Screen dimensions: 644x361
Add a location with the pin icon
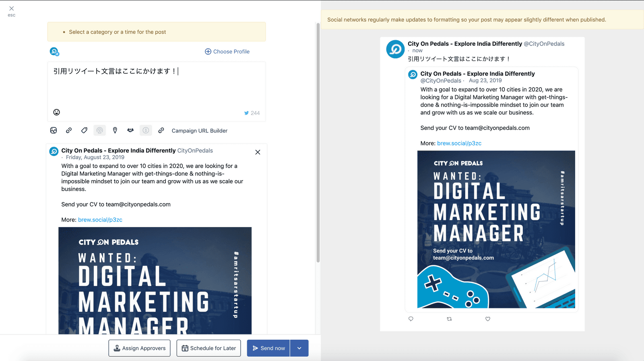point(115,130)
